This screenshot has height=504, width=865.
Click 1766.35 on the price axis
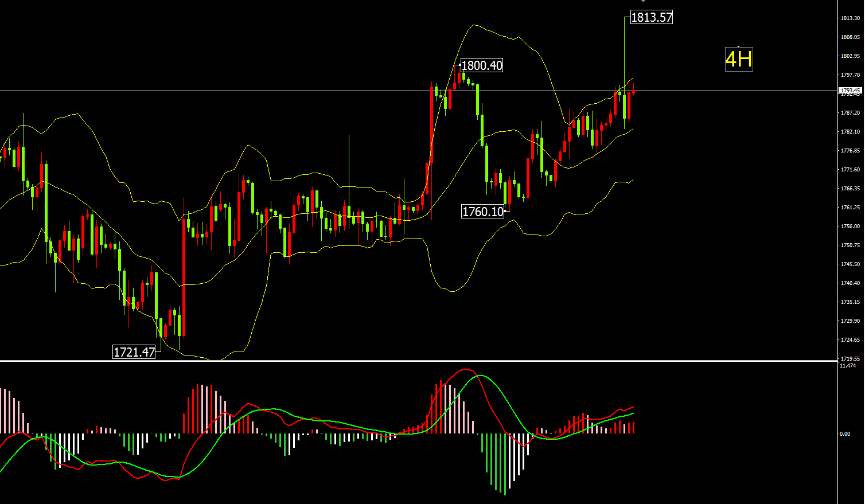pyautogui.click(x=850, y=189)
